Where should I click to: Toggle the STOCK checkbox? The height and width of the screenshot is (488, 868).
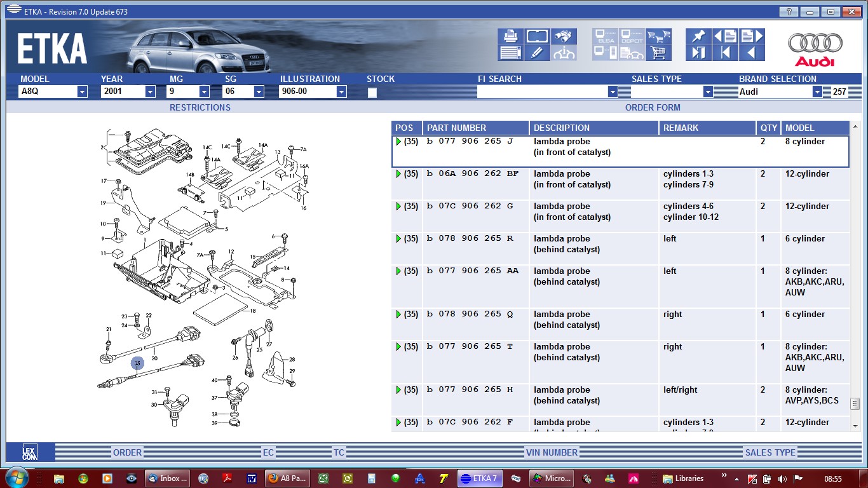click(372, 92)
